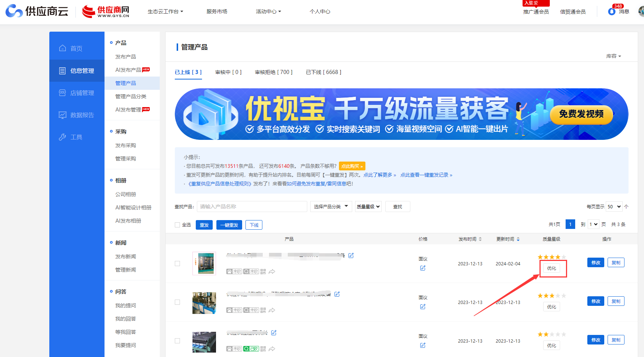Edit the 面议 price of the two-star product
Viewport: 644px width, 357px height.
click(x=423, y=345)
